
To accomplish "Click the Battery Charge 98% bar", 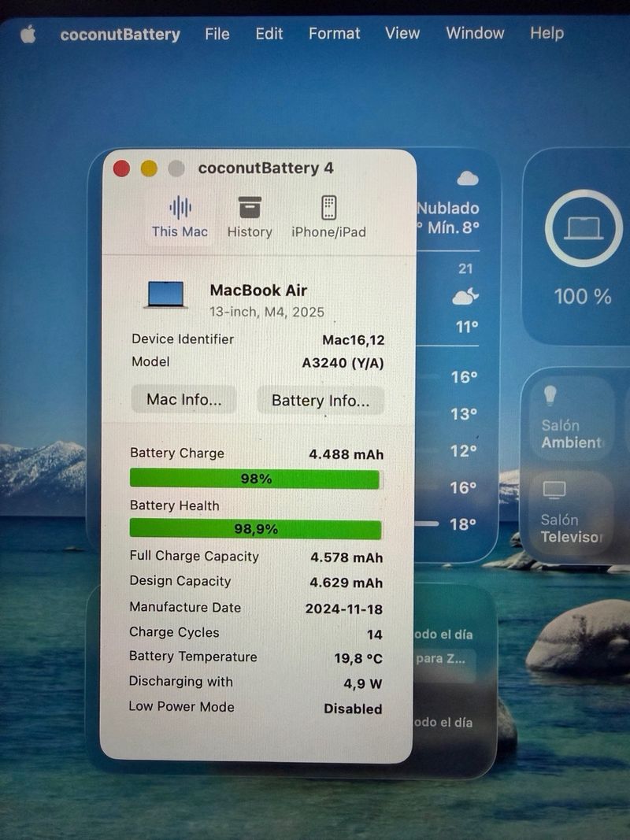I will coord(255,479).
